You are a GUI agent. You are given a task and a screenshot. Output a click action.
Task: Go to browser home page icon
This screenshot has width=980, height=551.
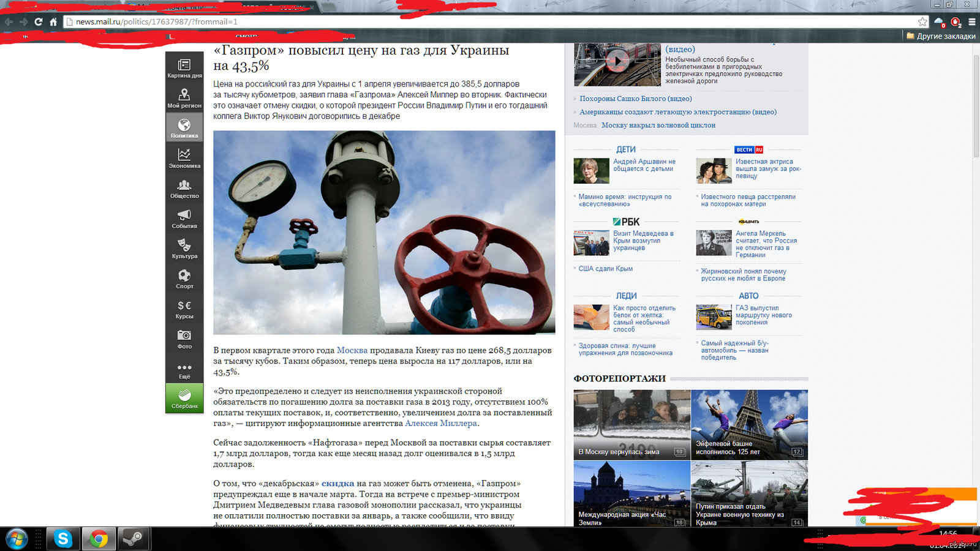53,21
